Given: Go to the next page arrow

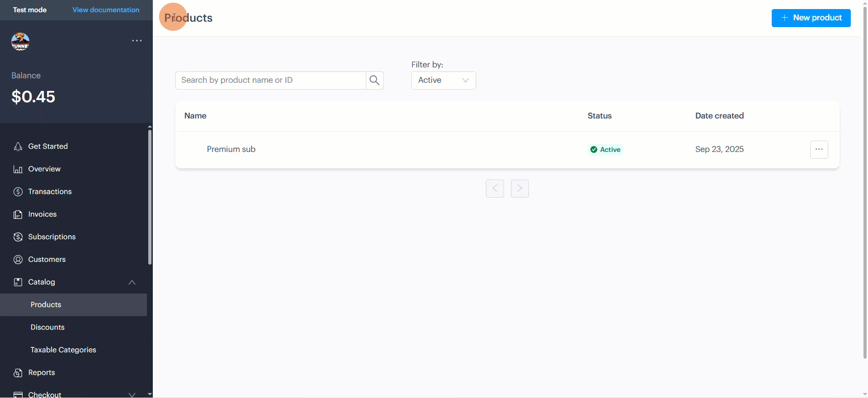Looking at the screenshot, I should pos(520,189).
